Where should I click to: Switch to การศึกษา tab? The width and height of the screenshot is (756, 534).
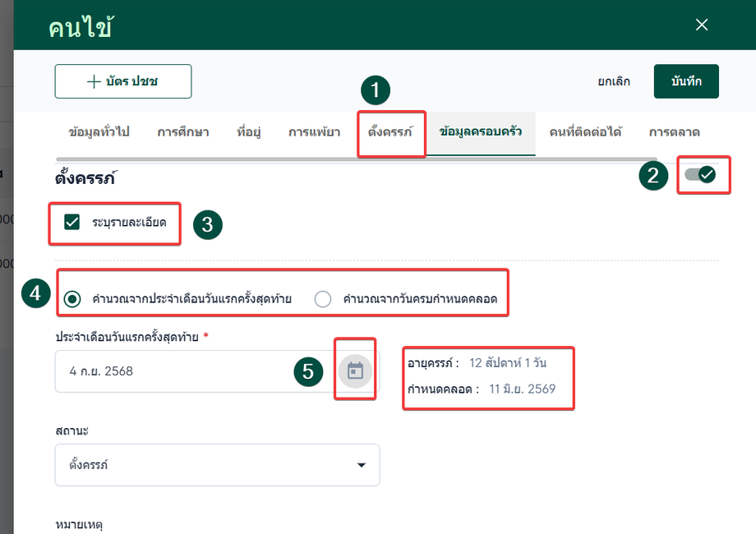tap(182, 131)
